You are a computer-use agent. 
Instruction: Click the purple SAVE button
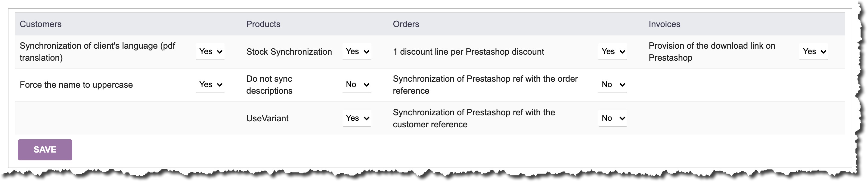click(x=45, y=150)
